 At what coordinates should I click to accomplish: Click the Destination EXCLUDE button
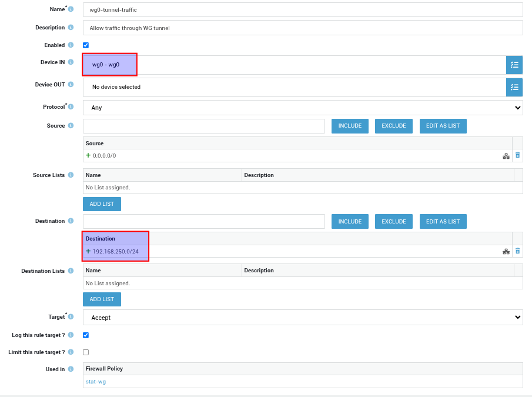[x=393, y=222]
